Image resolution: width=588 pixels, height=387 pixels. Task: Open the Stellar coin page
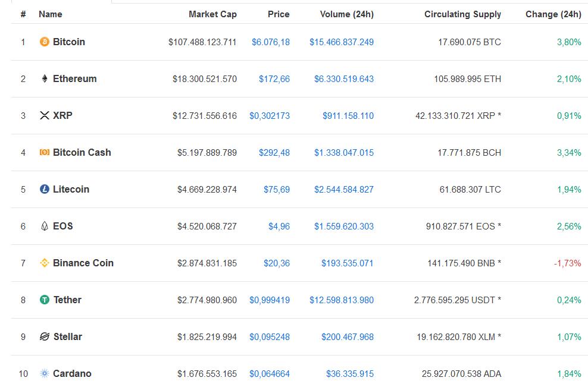click(68, 336)
